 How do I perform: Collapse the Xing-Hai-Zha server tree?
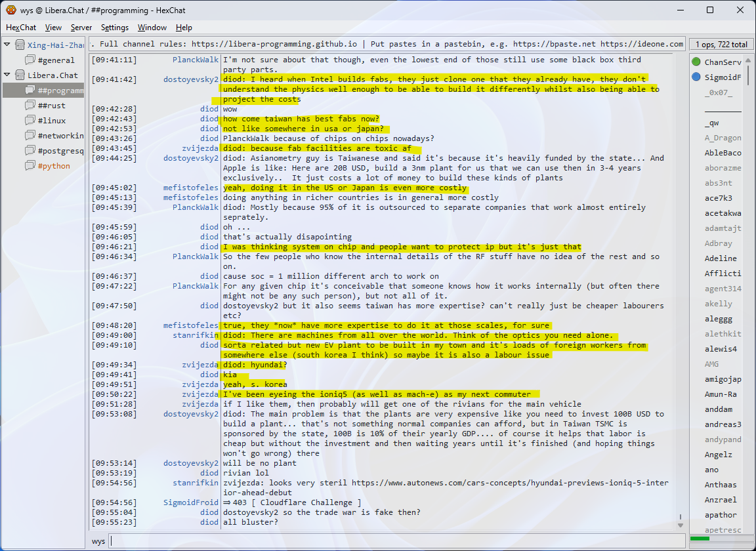coord(7,45)
